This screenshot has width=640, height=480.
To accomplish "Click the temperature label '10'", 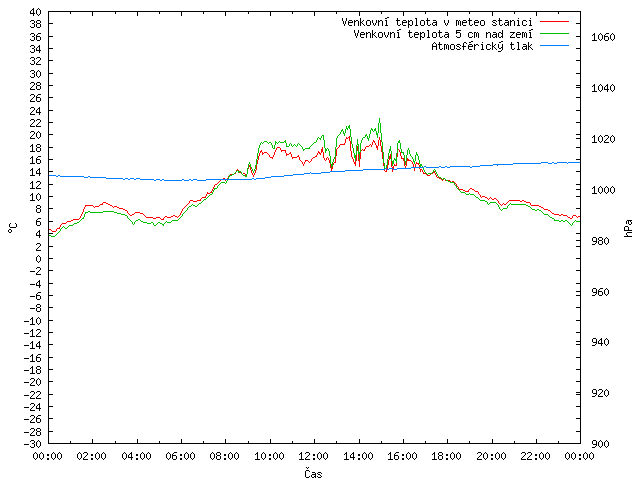I will point(36,197).
